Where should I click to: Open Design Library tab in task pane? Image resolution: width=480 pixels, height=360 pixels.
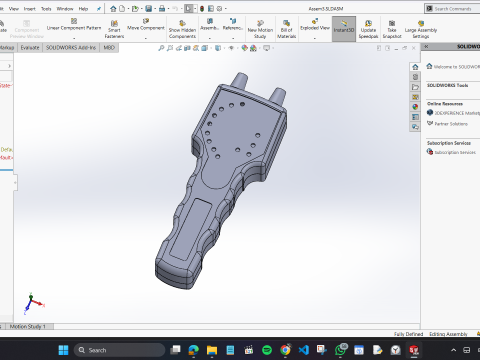pyautogui.click(x=415, y=77)
